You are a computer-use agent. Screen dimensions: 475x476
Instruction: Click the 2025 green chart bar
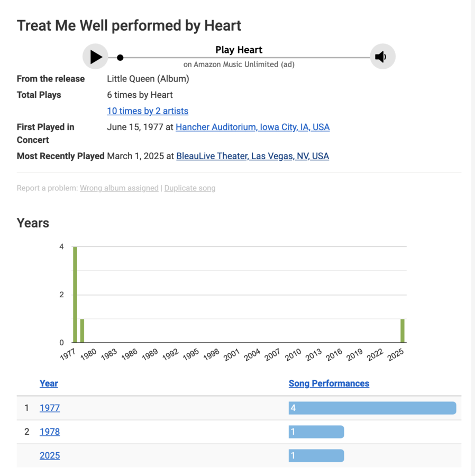(403, 331)
